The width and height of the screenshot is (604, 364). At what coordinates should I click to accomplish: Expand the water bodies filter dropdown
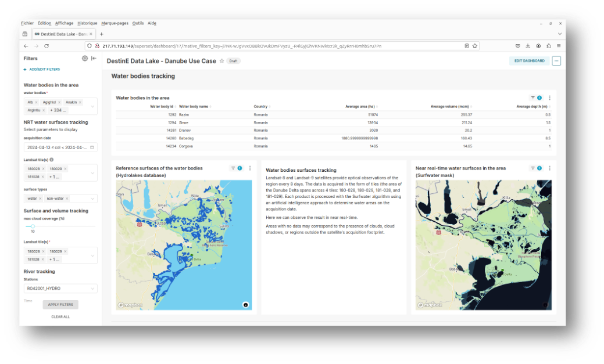point(92,106)
